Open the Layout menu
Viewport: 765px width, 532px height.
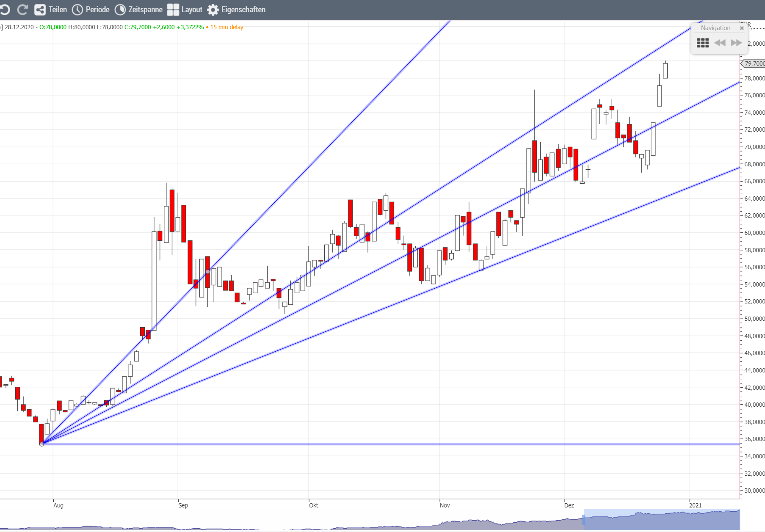(192, 10)
